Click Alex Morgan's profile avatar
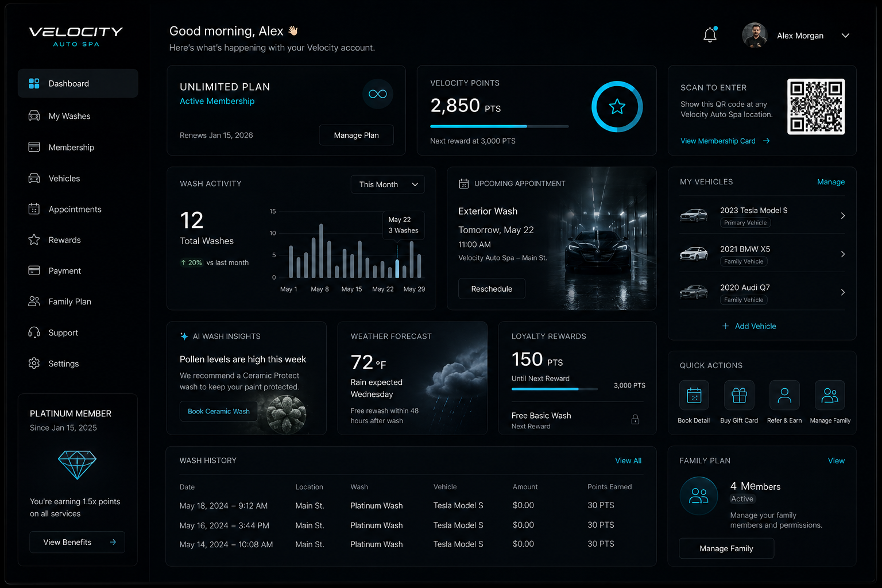This screenshot has height=588, width=882. coord(755,35)
